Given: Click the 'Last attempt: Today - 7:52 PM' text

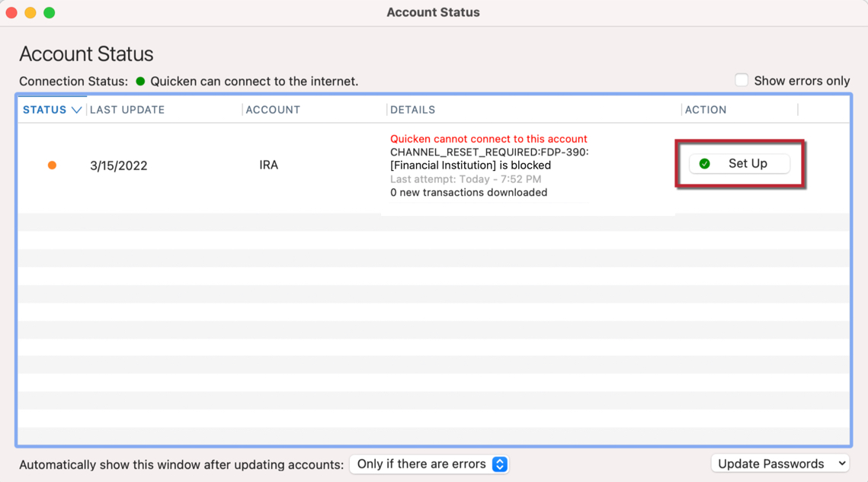Looking at the screenshot, I should coord(466,179).
